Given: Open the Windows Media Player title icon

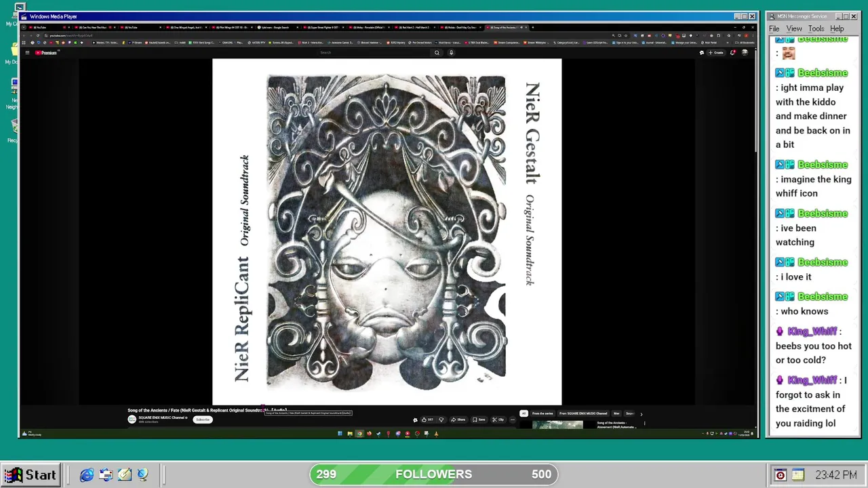Looking at the screenshot, I should tap(24, 16).
